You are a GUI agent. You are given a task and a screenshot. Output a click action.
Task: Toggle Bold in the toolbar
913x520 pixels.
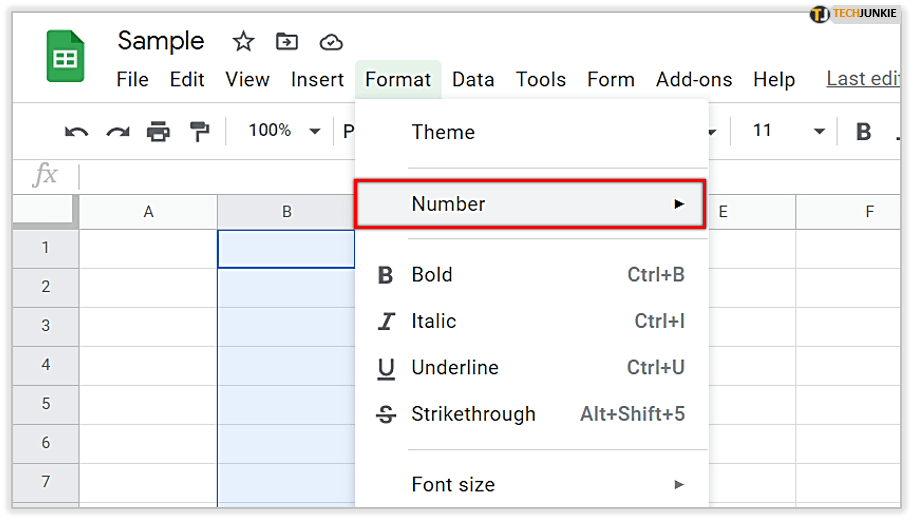click(x=864, y=131)
